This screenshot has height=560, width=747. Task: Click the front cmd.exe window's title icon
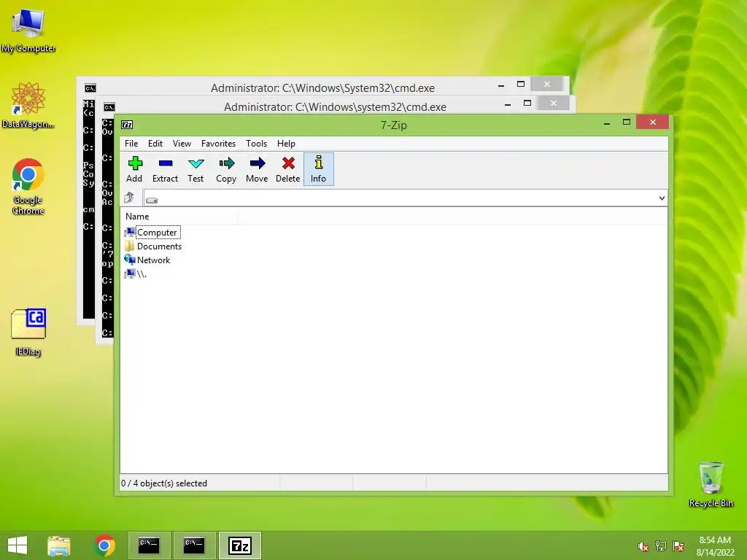(x=109, y=107)
